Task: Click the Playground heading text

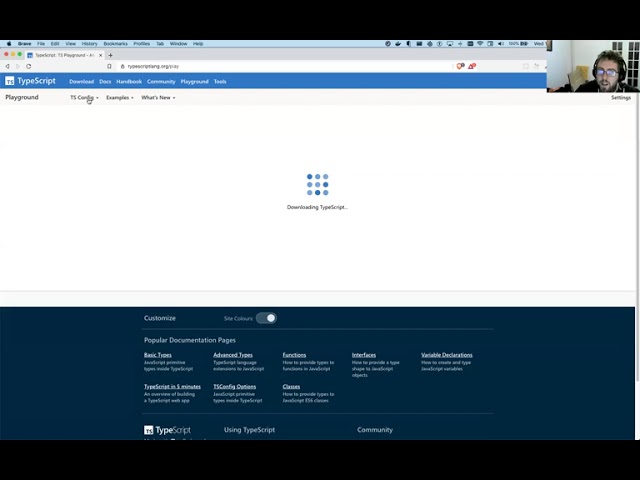Action: (x=22, y=97)
